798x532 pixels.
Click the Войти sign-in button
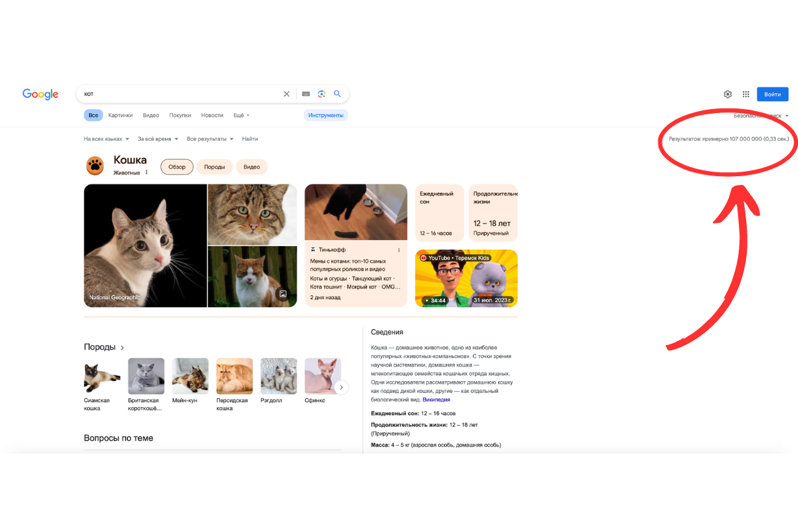[x=773, y=94]
